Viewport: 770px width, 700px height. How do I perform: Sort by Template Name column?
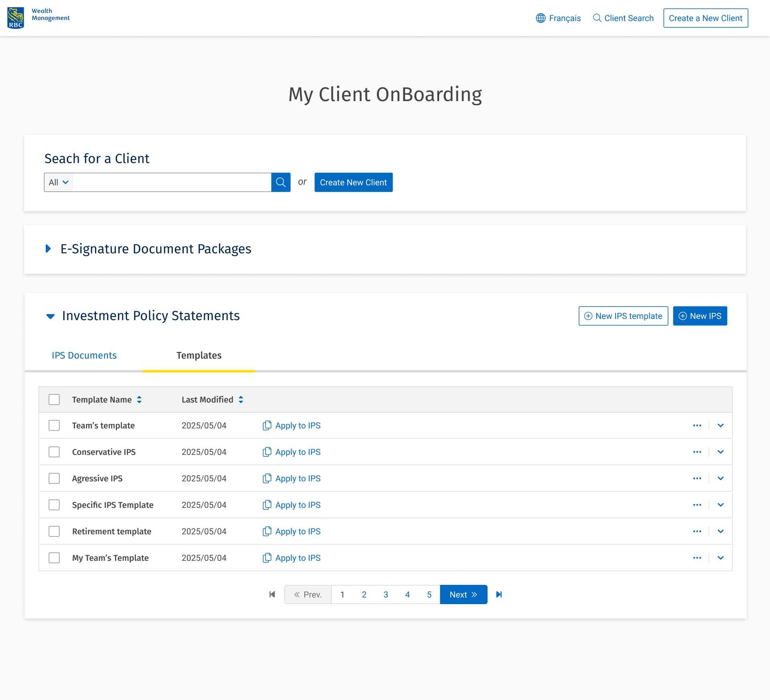pos(139,400)
